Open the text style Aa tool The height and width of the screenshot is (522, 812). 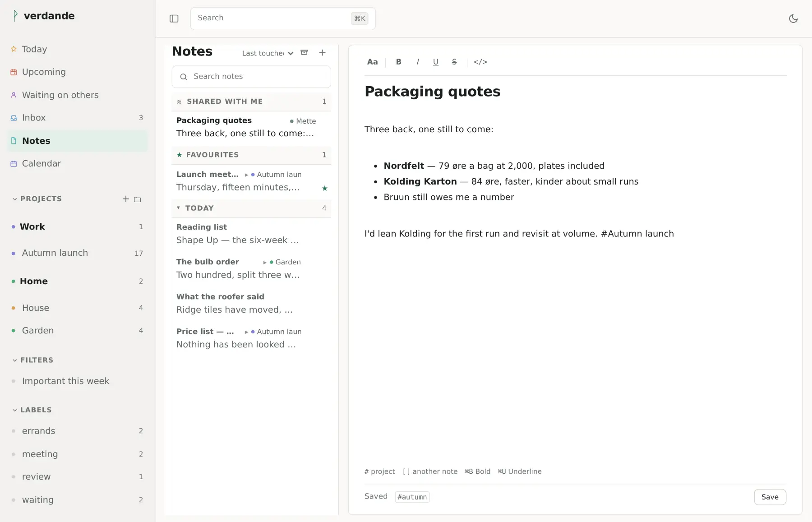click(x=372, y=62)
